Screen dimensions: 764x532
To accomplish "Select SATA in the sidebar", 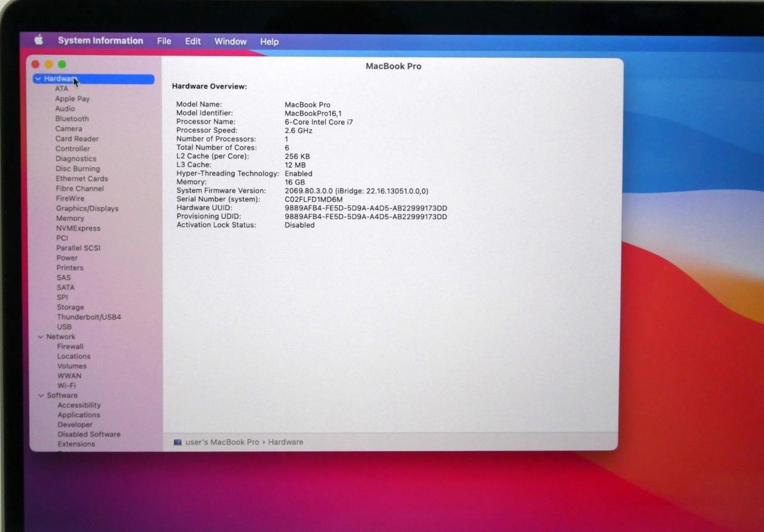I will click(66, 287).
